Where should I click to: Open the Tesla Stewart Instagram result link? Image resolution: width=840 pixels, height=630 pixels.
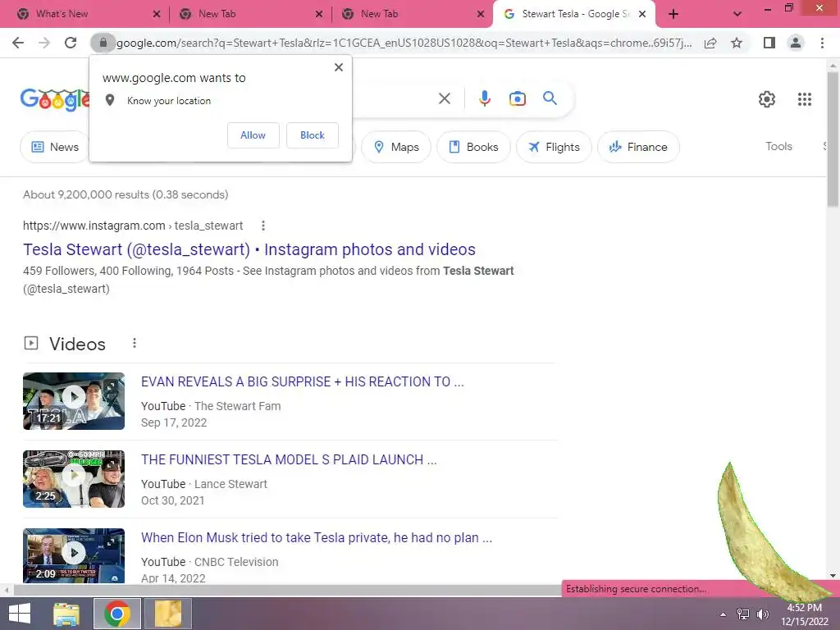[249, 249]
